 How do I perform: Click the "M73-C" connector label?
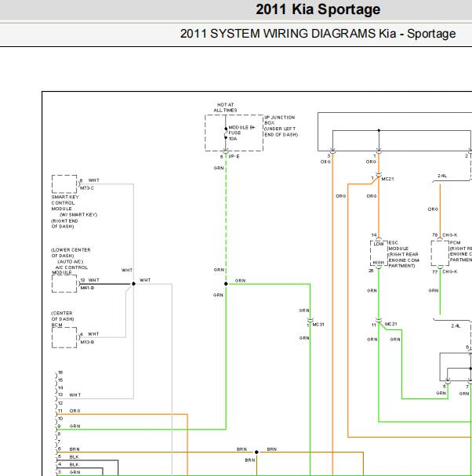[x=87, y=188]
